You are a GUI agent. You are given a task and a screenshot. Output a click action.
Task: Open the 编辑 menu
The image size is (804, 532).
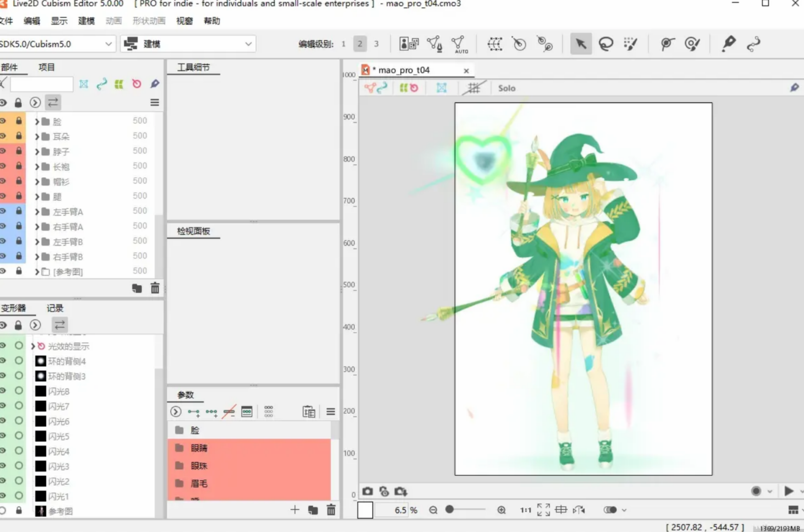click(x=32, y=21)
